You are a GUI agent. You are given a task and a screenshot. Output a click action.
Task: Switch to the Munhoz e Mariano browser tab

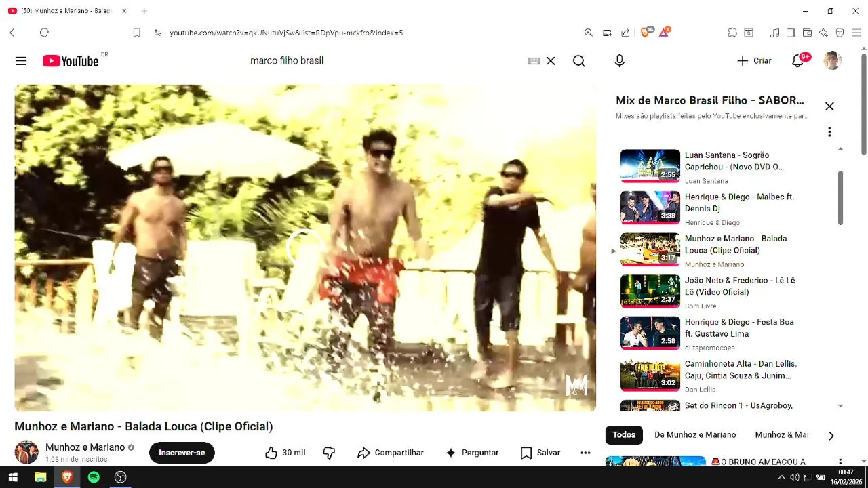click(66, 11)
